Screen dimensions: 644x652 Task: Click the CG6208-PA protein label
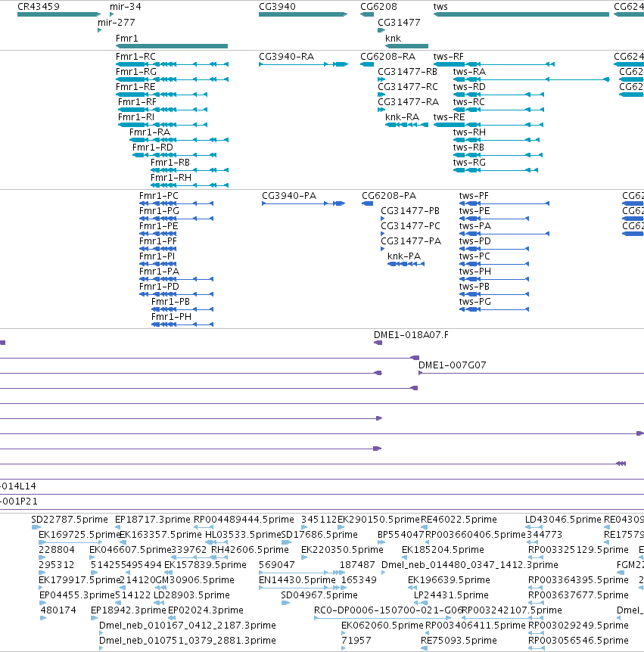point(389,195)
